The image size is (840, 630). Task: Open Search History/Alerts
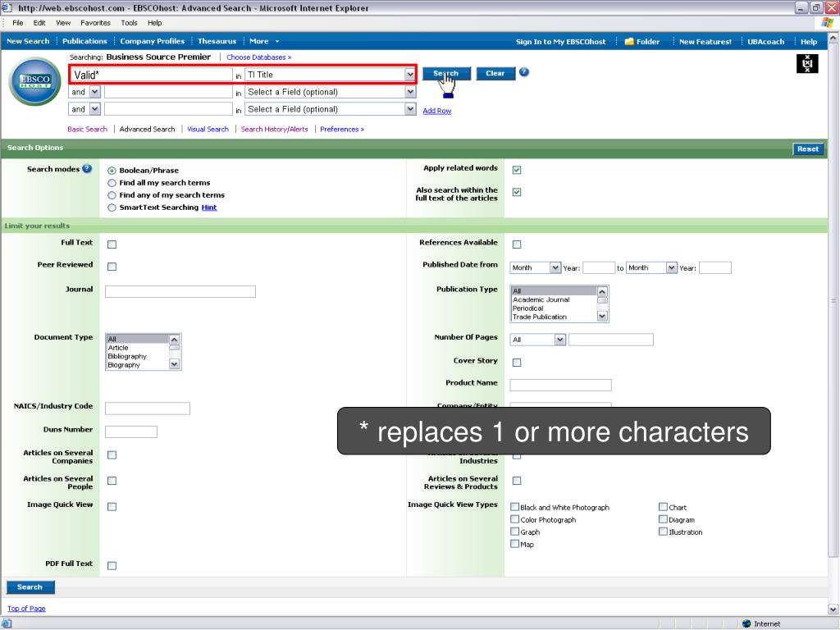(274, 129)
